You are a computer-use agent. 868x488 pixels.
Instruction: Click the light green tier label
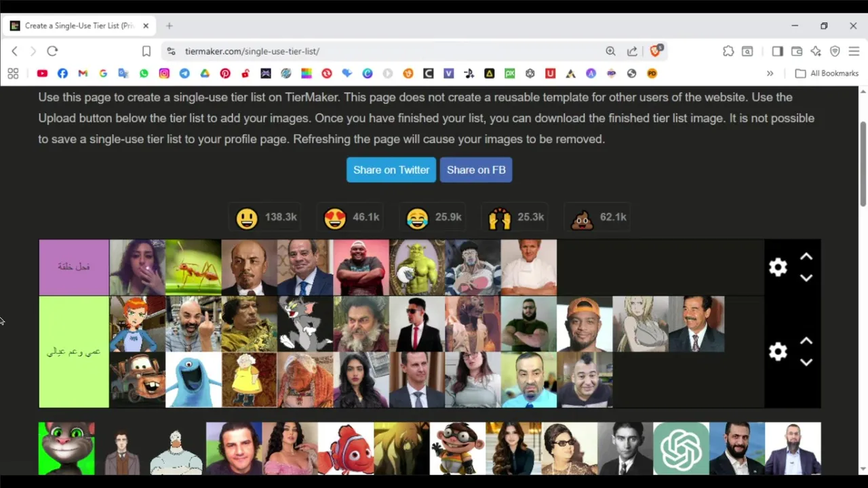pos(74,352)
